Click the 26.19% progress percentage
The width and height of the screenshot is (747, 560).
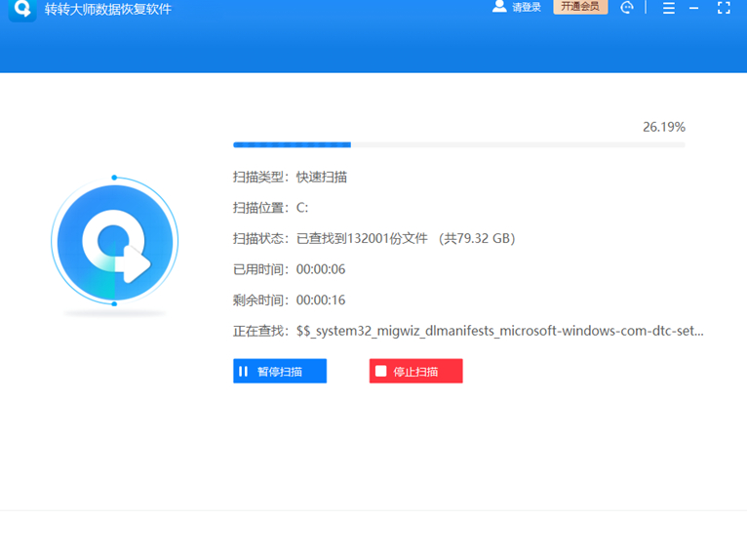tap(664, 127)
